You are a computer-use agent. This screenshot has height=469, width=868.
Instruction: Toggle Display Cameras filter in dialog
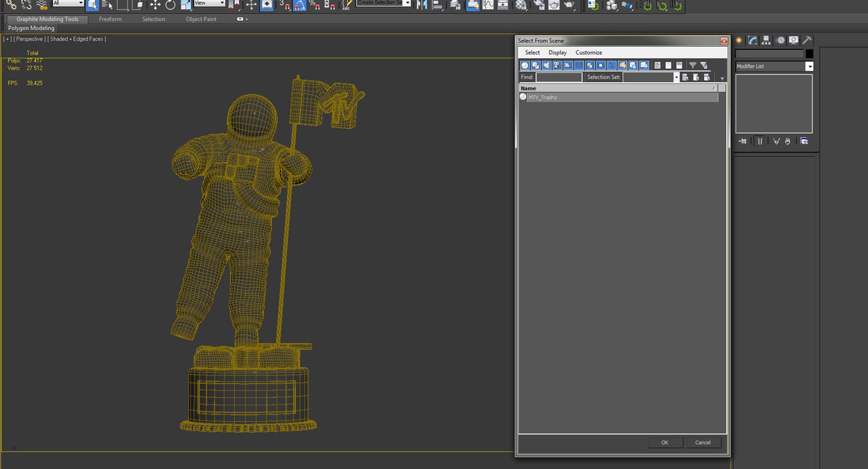click(x=557, y=66)
